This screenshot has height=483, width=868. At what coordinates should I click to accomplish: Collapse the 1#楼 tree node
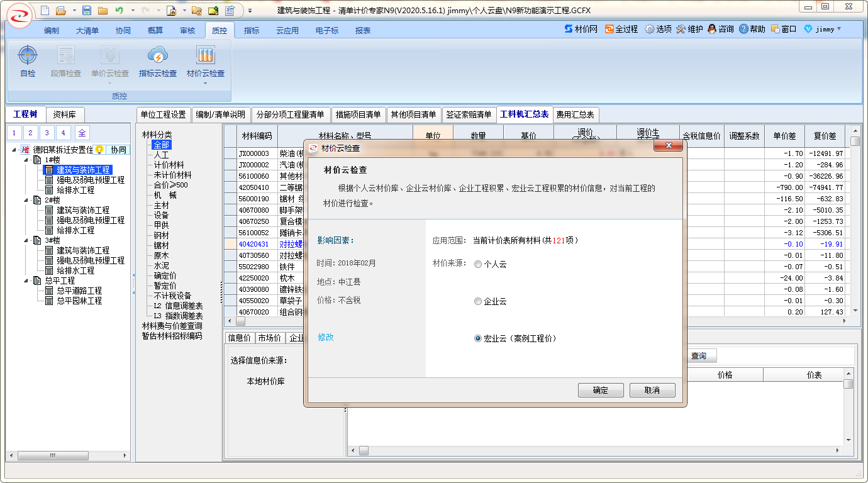(x=26, y=160)
